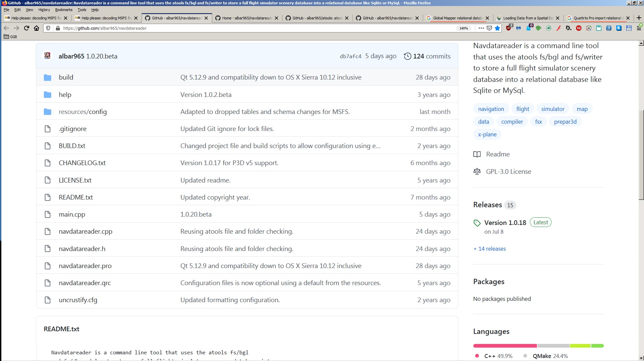Viewport: 644px width, 361px height.
Task: Bookmark this page with the star icon
Action: 497,28
